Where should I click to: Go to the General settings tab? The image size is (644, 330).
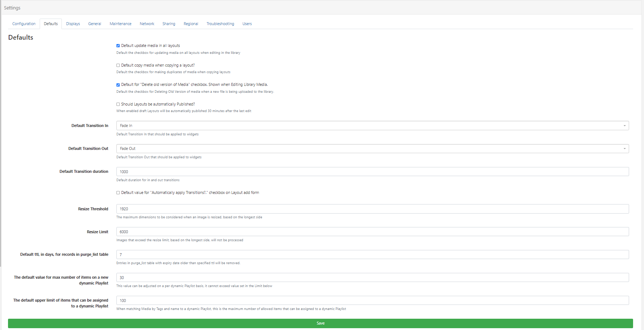(x=95, y=24)
